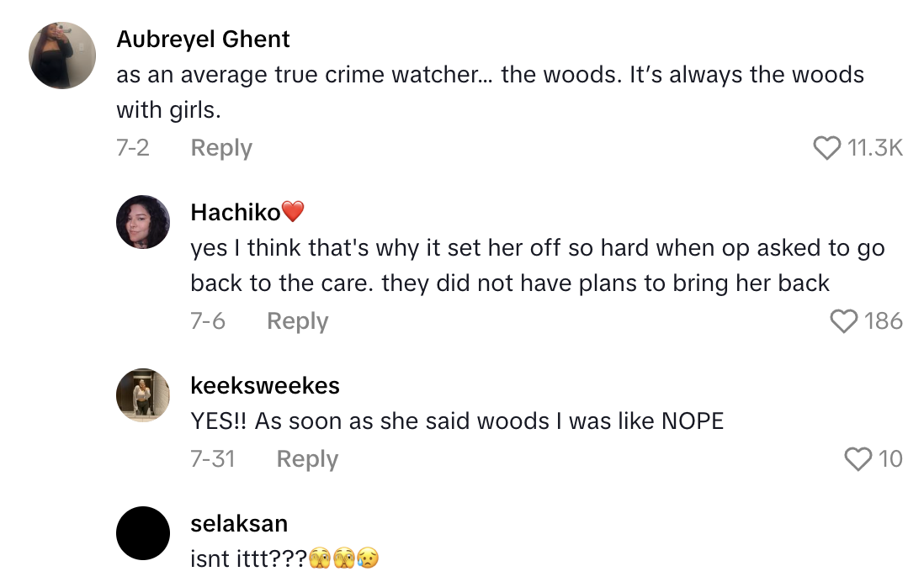This screenshot has height=582, width=924.
Task: Open keeksweekes's profile picture
Action: 143,395
